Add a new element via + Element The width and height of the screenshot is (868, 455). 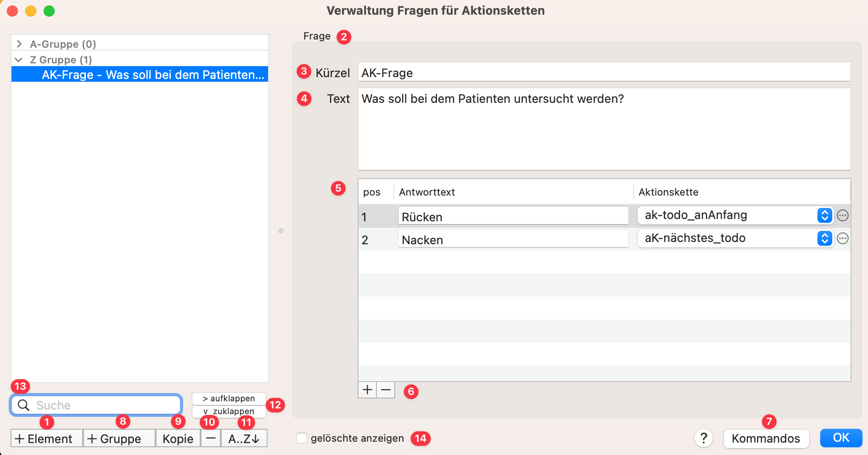pos(47,438)
